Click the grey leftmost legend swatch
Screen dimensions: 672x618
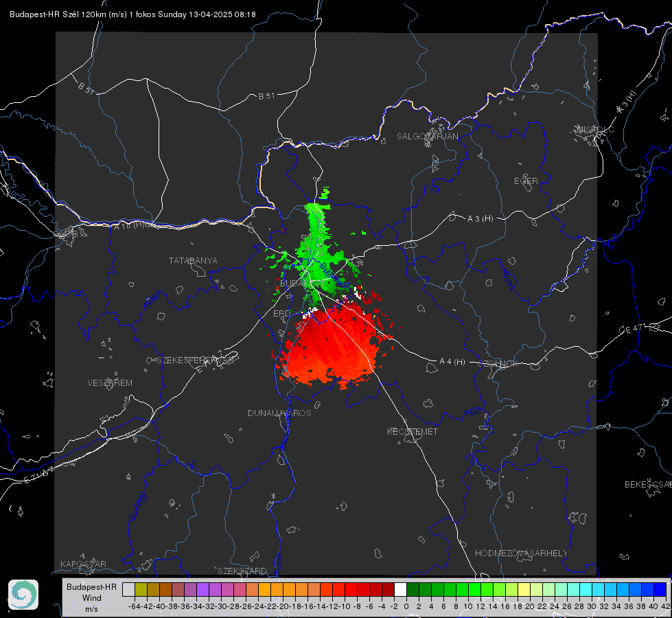(x=128, y=589)
